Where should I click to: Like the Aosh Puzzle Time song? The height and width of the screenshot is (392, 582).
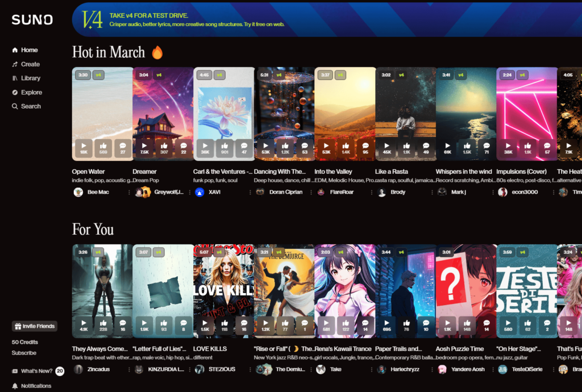[467, 323]
